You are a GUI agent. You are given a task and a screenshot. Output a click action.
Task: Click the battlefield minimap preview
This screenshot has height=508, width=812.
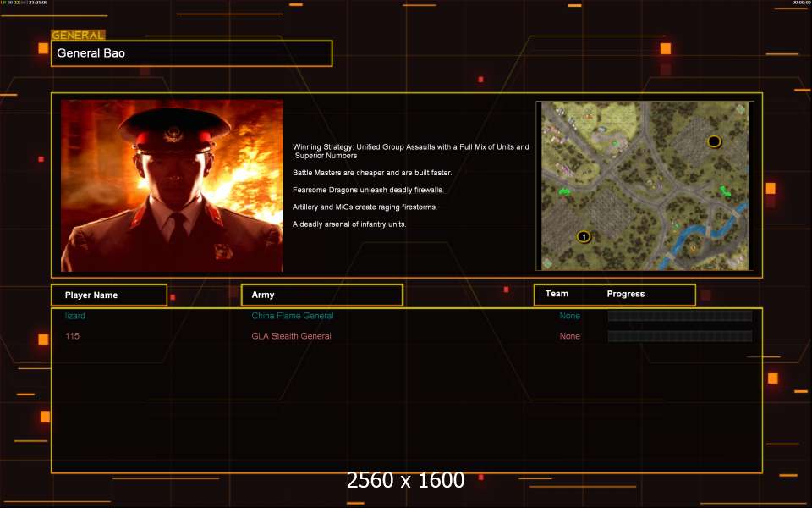[x=645, y=185]
